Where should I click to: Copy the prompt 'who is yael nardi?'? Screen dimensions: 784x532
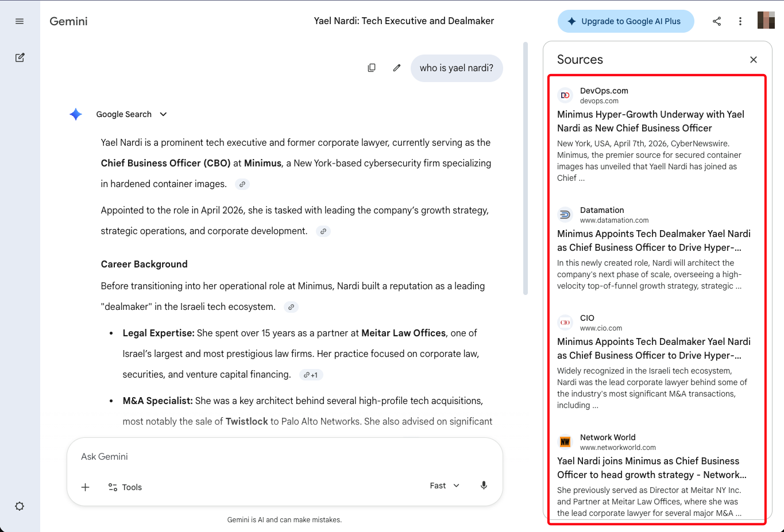point(372,68)
